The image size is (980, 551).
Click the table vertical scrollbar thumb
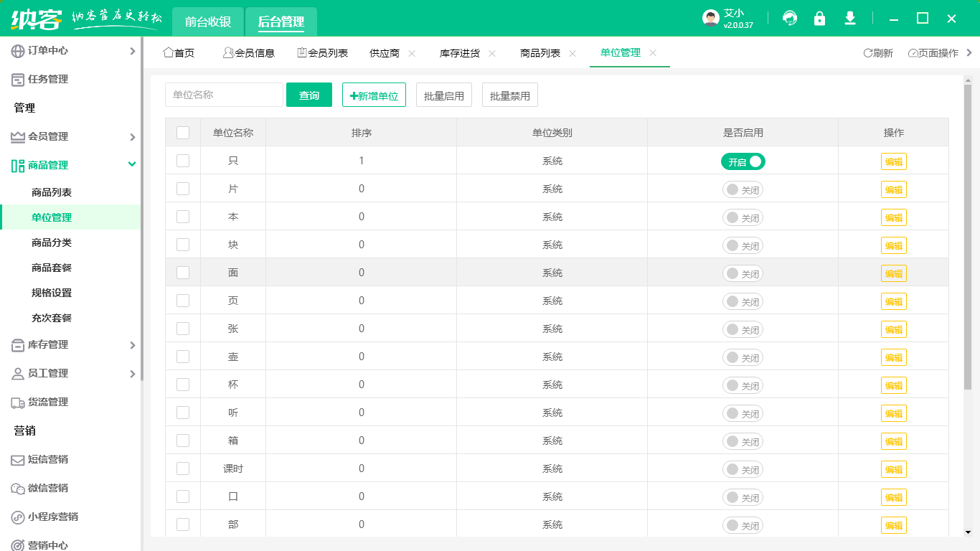[968, 237]
